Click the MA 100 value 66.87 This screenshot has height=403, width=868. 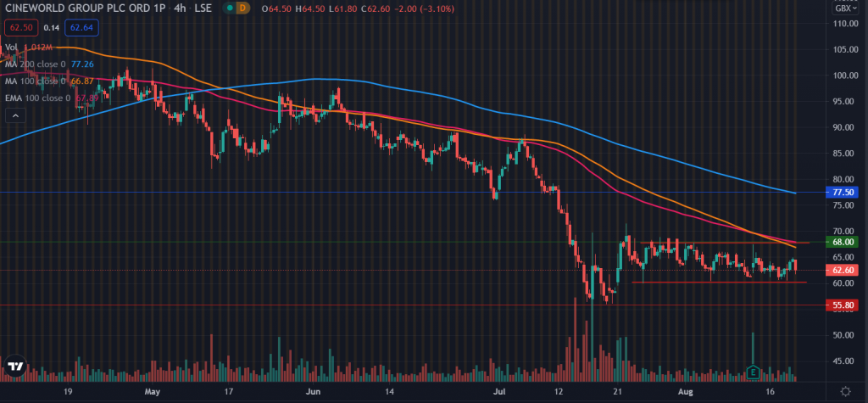(81, 81)
